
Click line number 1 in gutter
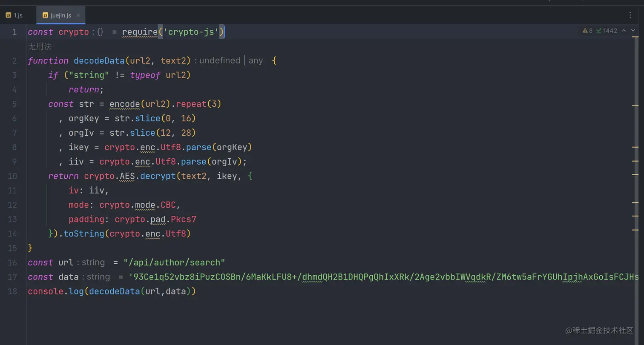point(14,32)
